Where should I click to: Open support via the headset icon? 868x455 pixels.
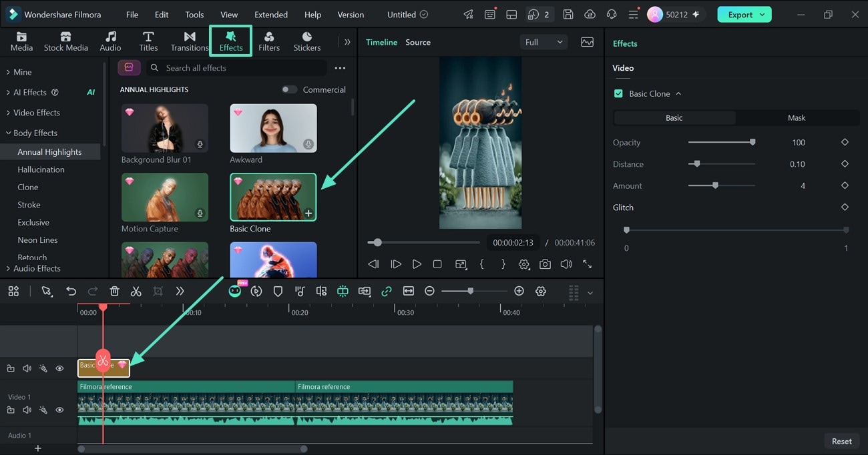pos(612,15)
